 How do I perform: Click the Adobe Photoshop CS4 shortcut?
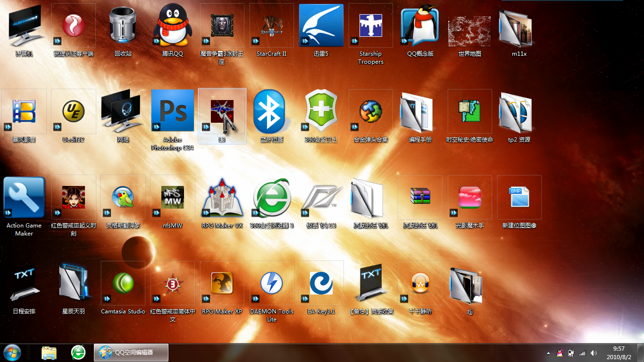[x=173, y=111]
